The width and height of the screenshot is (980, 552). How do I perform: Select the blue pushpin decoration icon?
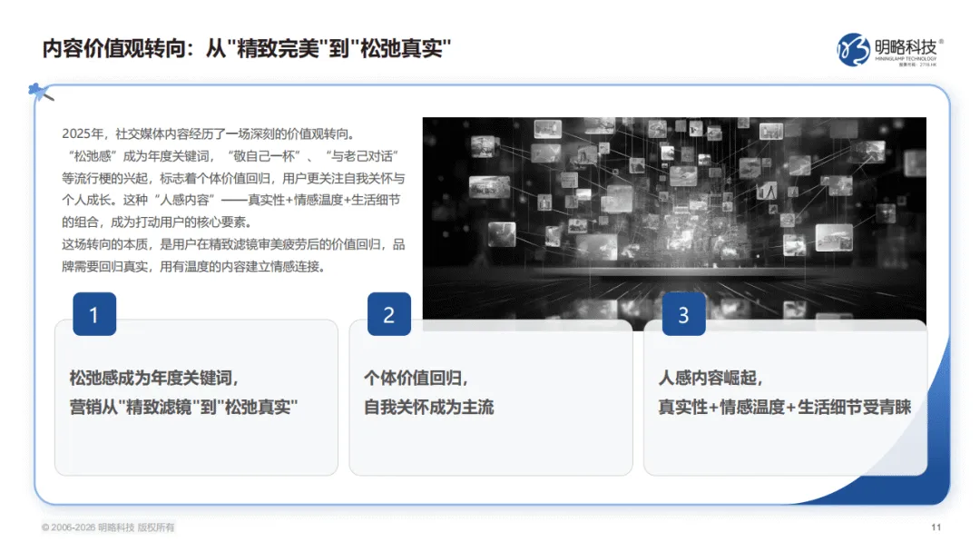[38, 89]
